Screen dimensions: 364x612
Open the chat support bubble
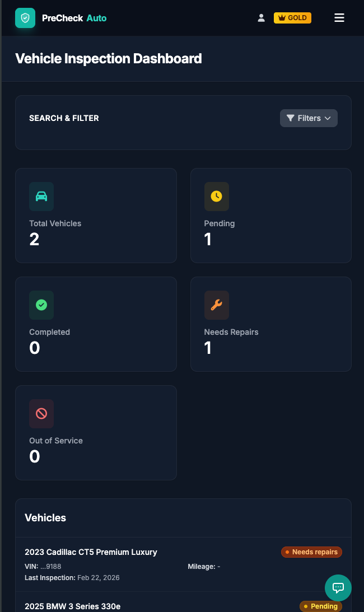tap(338, 587)
